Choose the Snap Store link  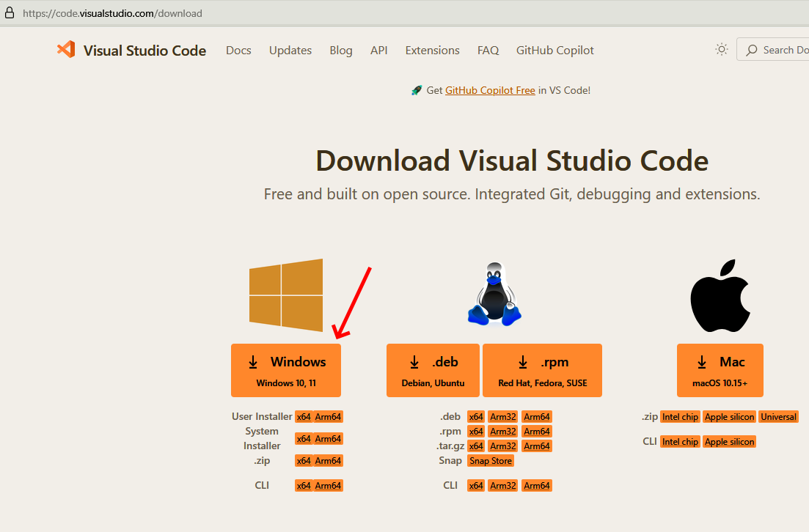click(x=491, y=461)
